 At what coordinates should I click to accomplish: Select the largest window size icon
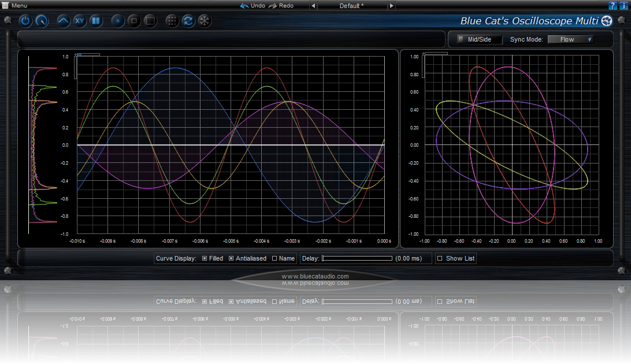pos(150,21)
